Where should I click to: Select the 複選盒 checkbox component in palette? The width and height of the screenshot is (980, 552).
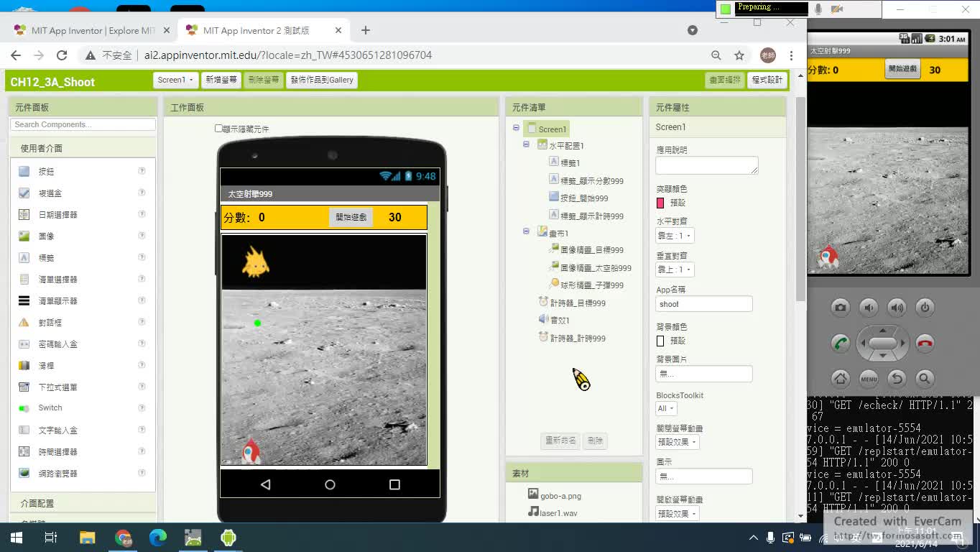point(50,193)
